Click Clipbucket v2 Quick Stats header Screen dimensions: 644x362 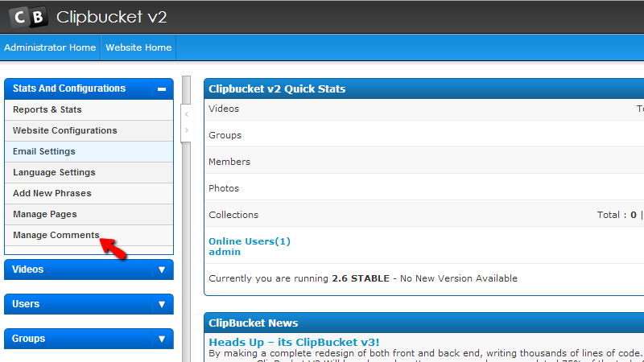pyautogui.click(x=424, y=88)
